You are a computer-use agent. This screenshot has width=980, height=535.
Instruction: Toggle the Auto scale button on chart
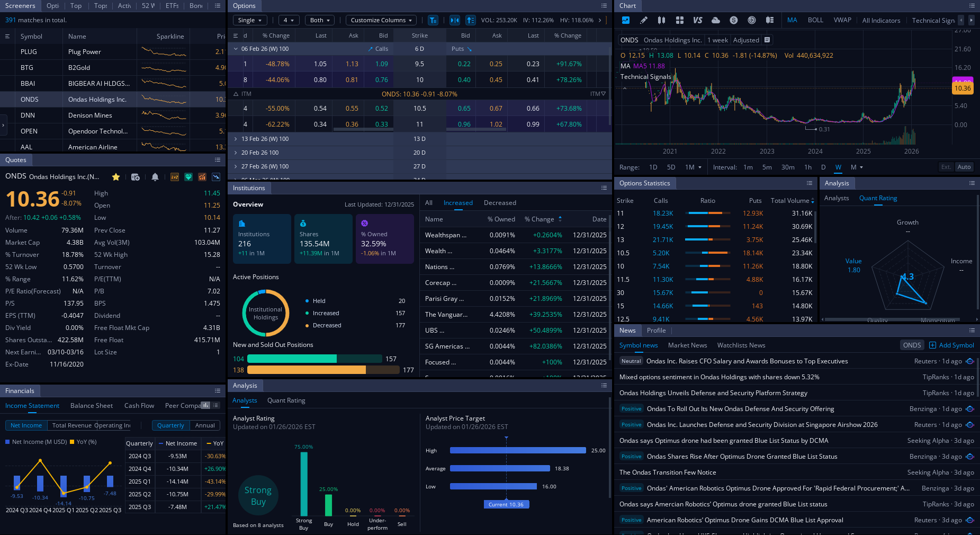coord(964,167)
